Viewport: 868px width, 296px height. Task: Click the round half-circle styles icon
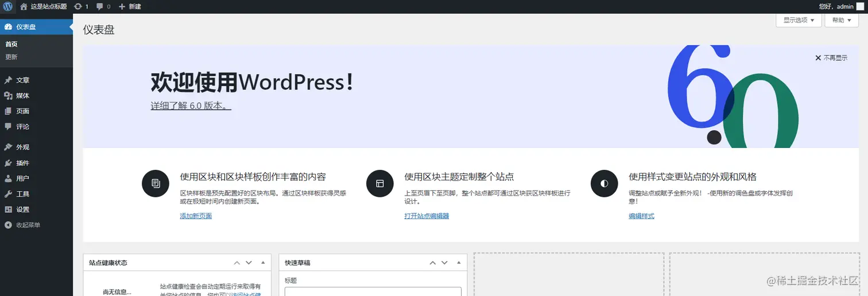coord(604,184)
